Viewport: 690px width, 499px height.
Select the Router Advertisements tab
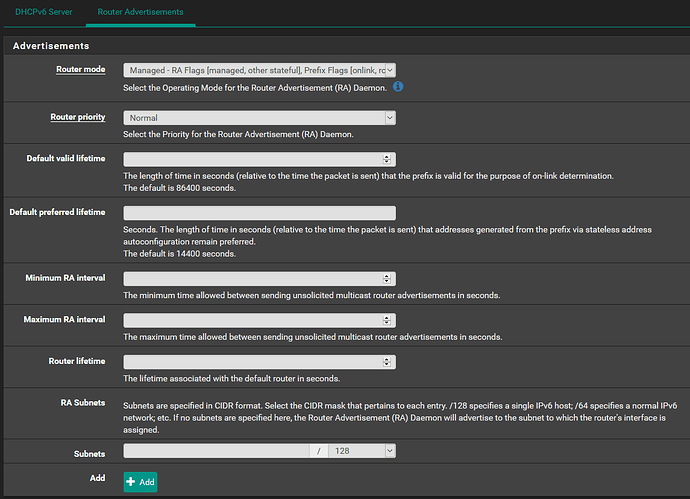(140, 12)
